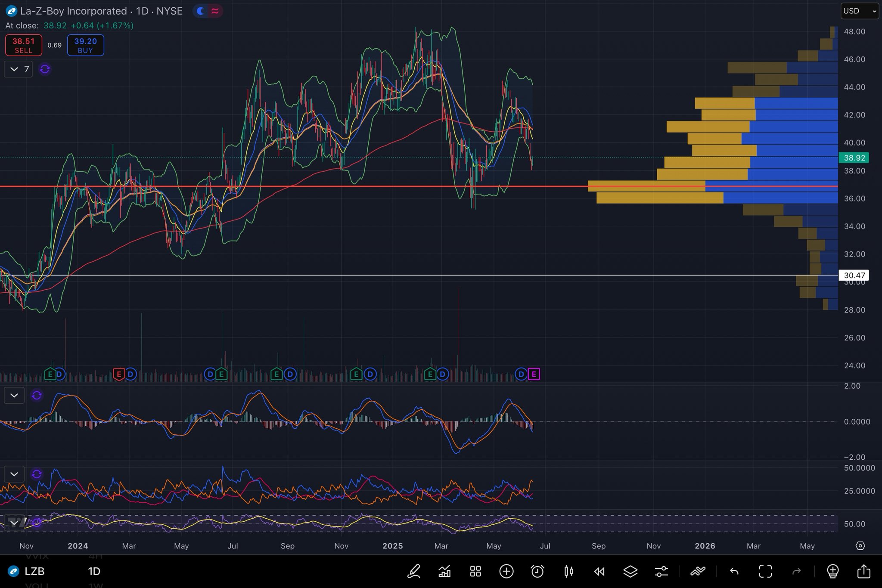The image size is (882, 588).
Task: Open the indicators chart icon
Action: pyautogui.click(x=444, y=571)
